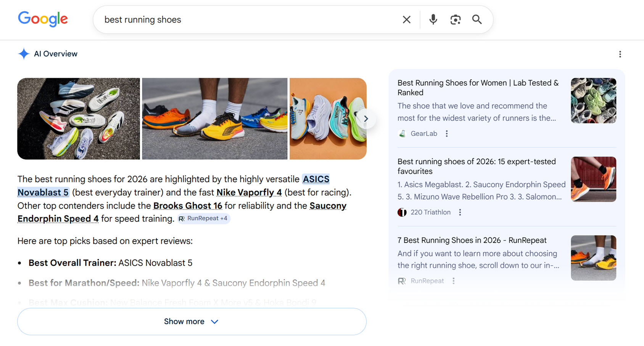This screenshot has height=346, width=644.
Task: Advance the image carousel with the next arrow
Action: pyautogui.click(x=365, y=119)
